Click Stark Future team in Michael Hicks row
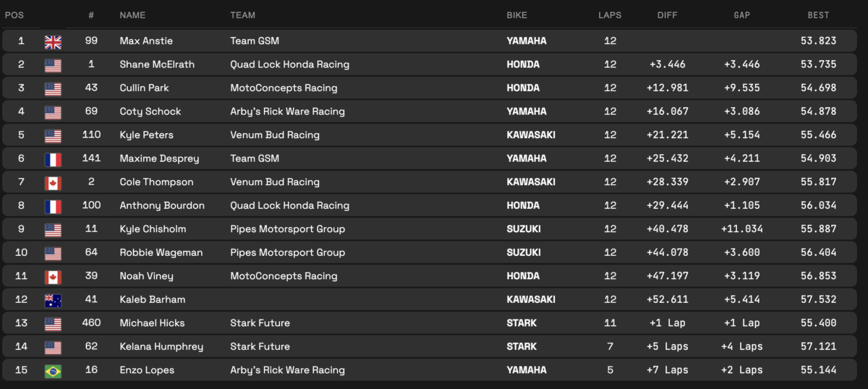868x389 pixels. (260, 323)
